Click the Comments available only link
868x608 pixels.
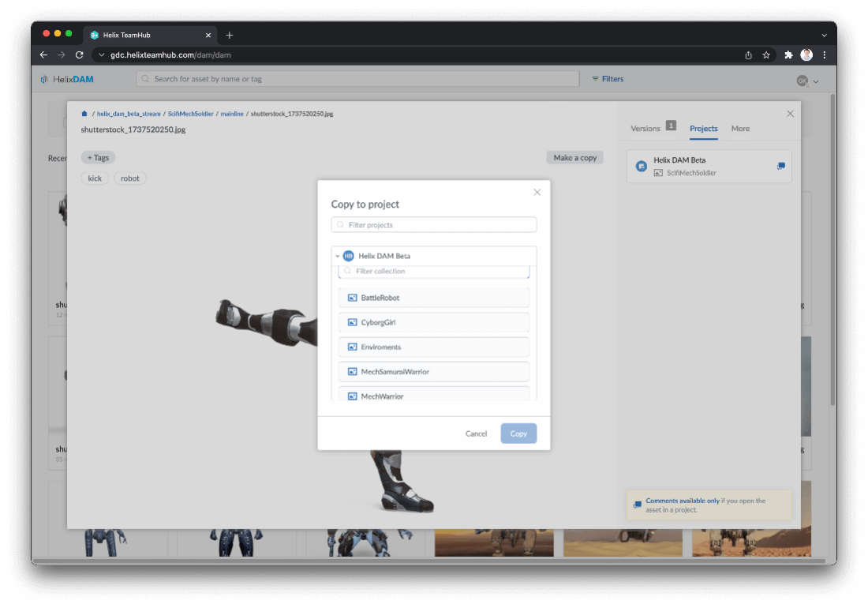(683, 501)
